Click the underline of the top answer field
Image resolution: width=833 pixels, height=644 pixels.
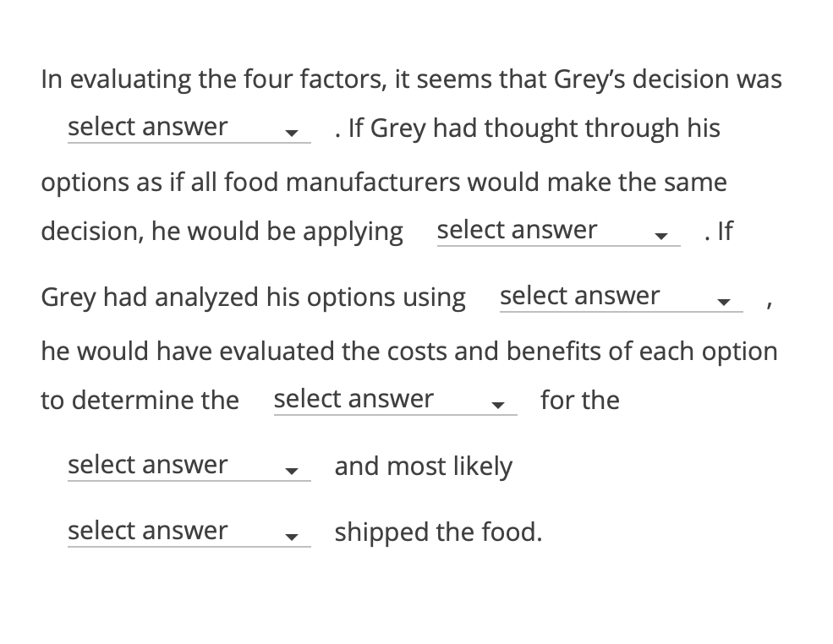tap(188, 144)
